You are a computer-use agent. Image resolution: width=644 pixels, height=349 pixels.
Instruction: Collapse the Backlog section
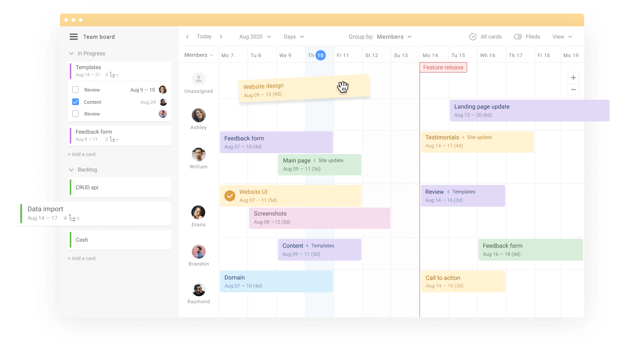pyautogui.click(x=71, y=170)
